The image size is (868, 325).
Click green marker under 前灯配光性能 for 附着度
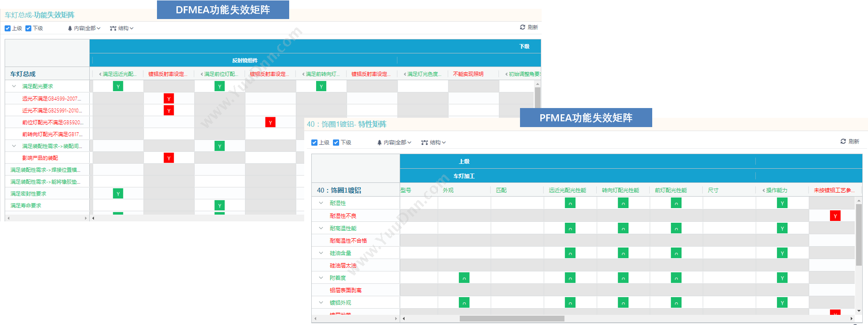(676, 278)
